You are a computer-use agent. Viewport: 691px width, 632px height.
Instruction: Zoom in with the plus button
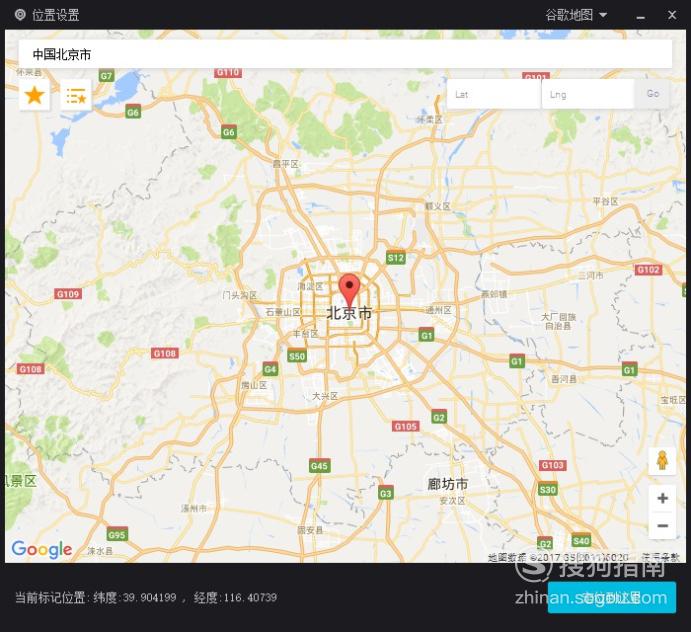click(x=662, y=498)
